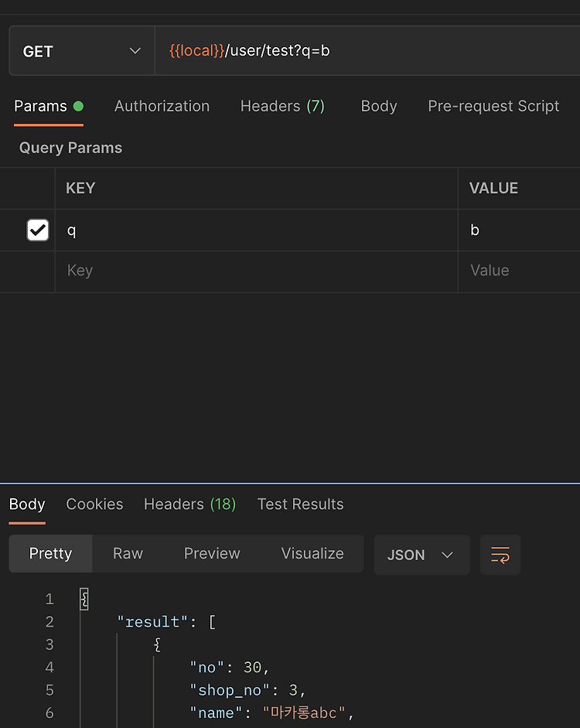Click the "name": "마카롱abc" response line
580x728 pixels.
[271, 713]
